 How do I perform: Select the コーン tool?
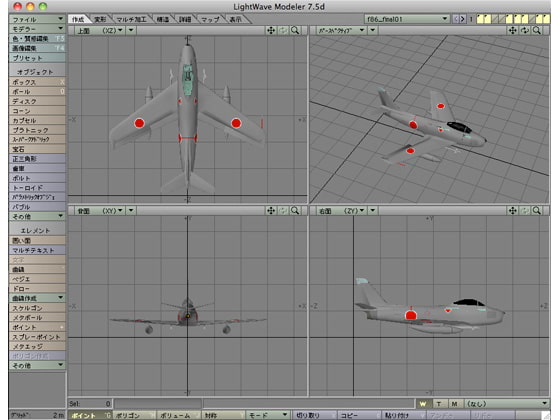click(37, 111)
